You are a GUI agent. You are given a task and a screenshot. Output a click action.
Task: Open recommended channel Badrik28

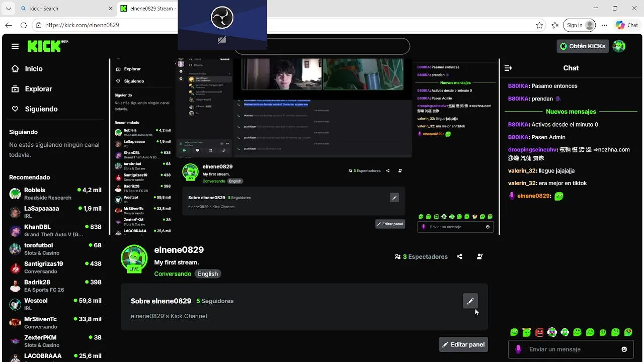point(55,286)
